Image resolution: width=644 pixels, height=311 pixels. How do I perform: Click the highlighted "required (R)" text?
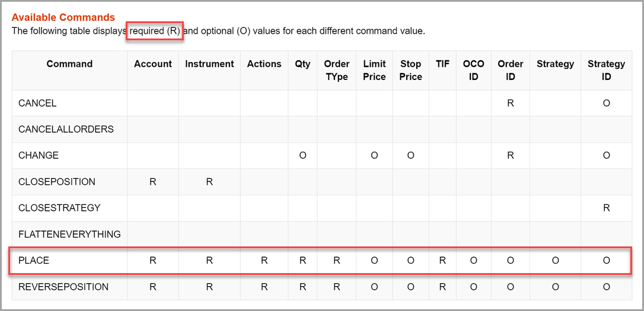(x=155, y=31)
